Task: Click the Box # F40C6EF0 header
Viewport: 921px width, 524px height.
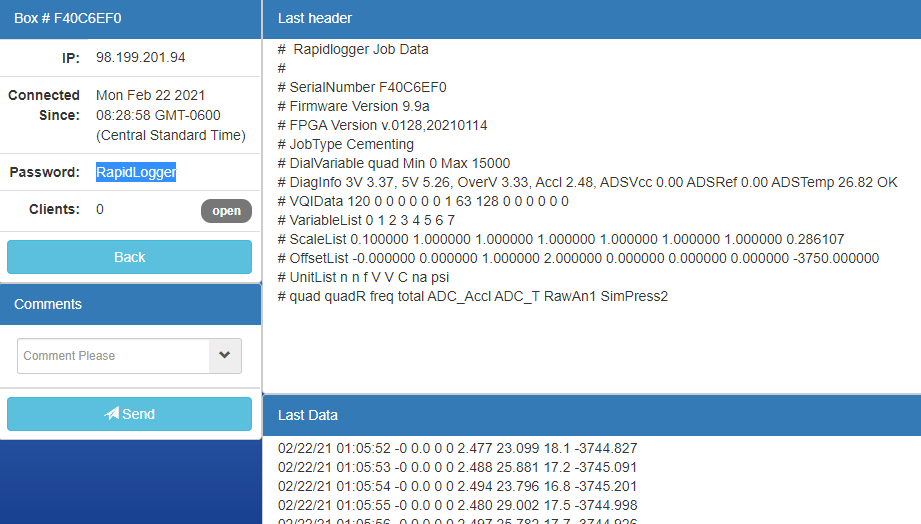Action: (x=68, y=18)
